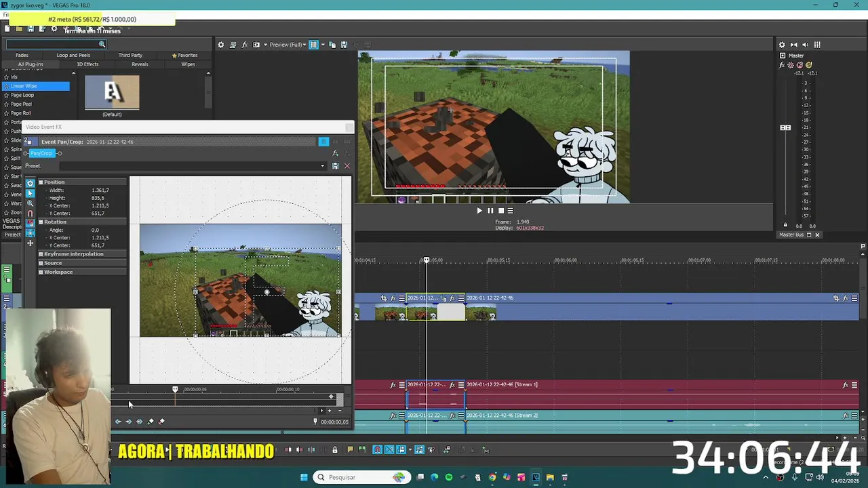Toggle the overlays grid button in preview toolbar

[x=313, y=45]
